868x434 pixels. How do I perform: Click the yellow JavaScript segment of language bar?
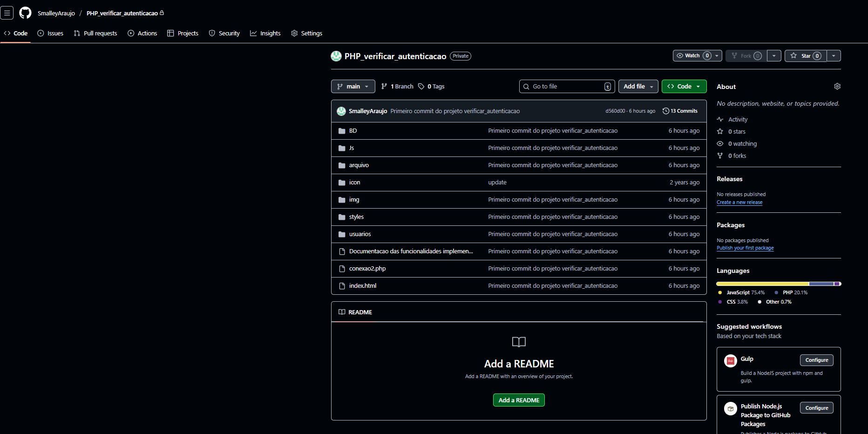763,284
